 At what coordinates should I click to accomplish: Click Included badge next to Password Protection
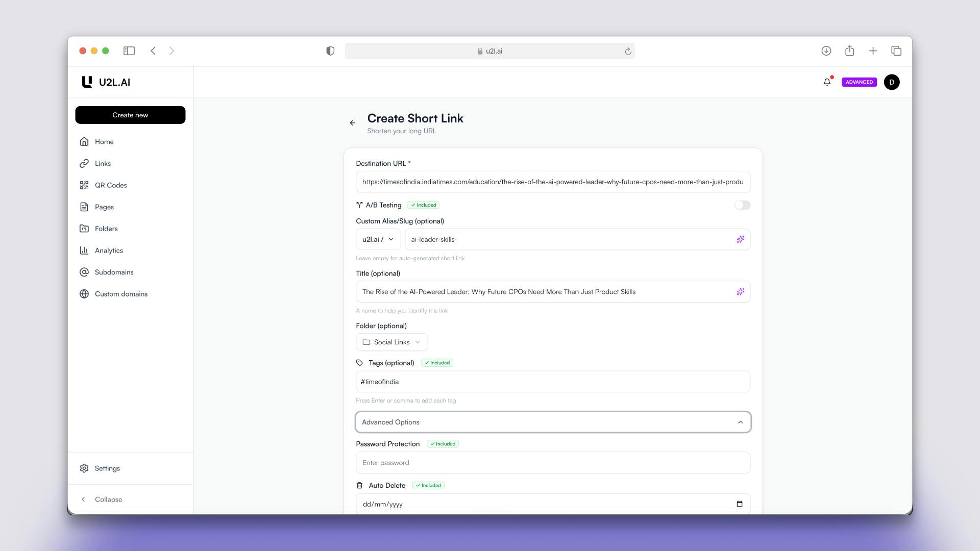[443, 444]
